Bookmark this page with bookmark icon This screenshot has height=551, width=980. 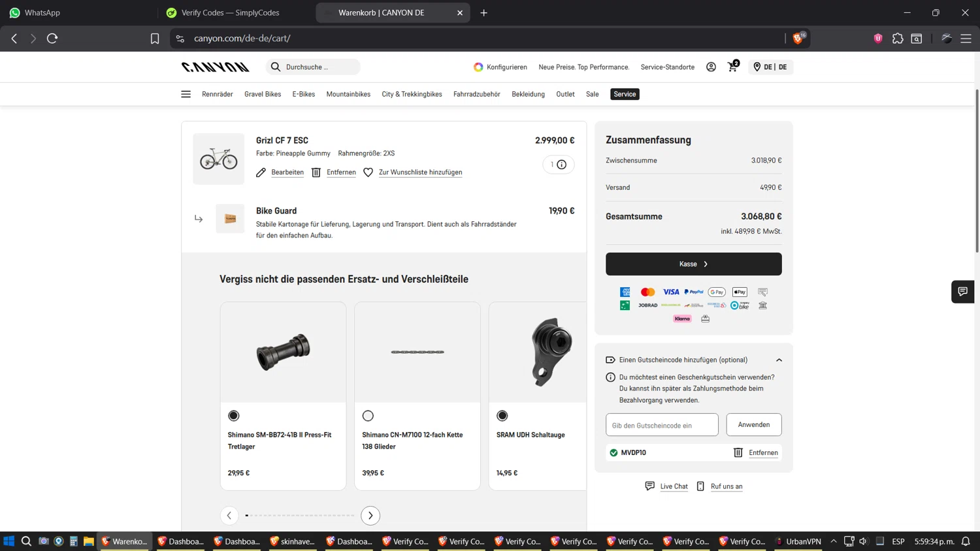[155, 39]
